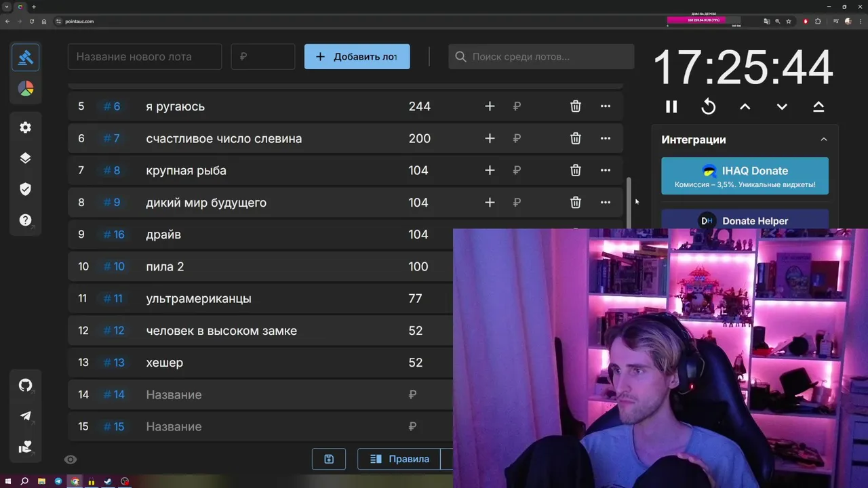Click the empty Название field in row 14
Viewport: 868px width, 488px height.
coord(271,394)
